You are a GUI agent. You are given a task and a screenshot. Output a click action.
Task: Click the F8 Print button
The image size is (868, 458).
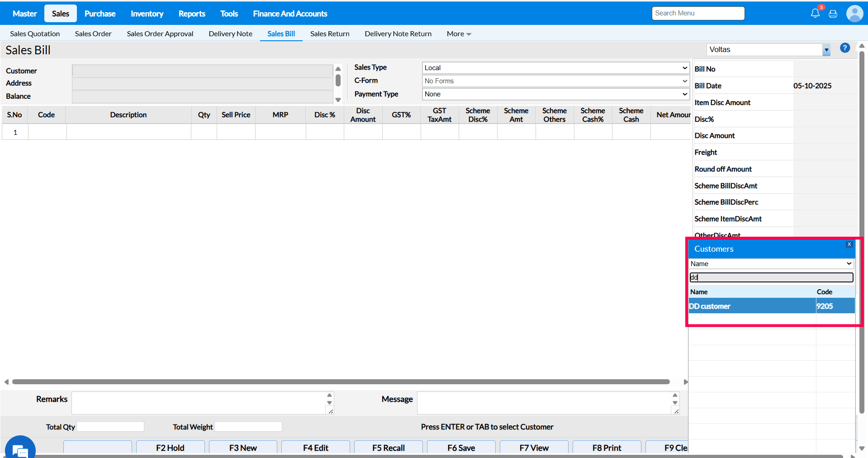tap(606, 448)
